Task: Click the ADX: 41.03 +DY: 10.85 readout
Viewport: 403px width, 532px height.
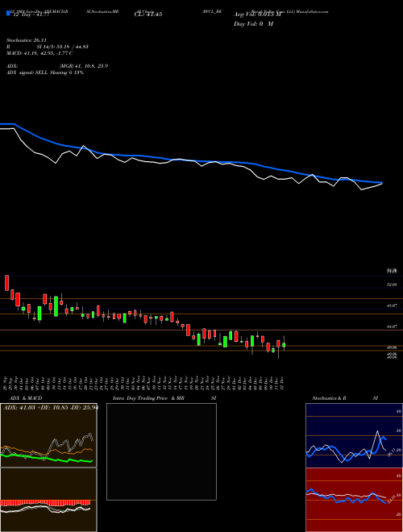Action: 50,407
